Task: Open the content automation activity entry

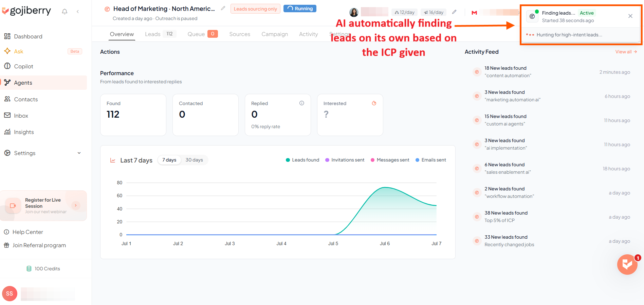Action: [552, 72]
